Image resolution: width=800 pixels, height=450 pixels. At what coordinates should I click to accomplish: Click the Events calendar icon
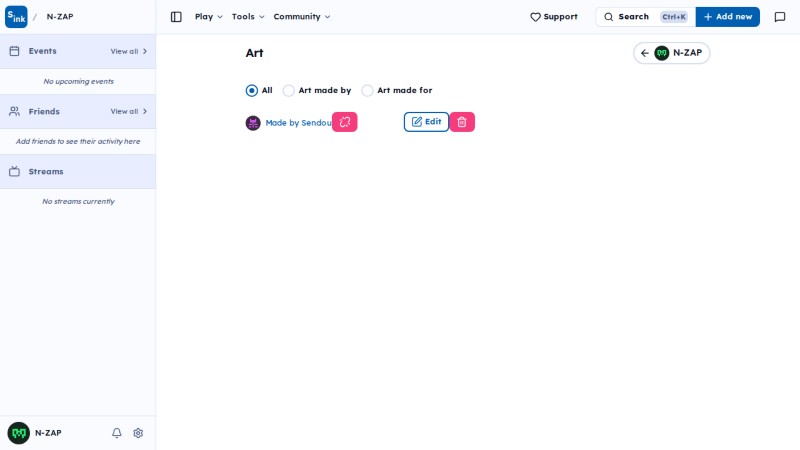point(14,51)
